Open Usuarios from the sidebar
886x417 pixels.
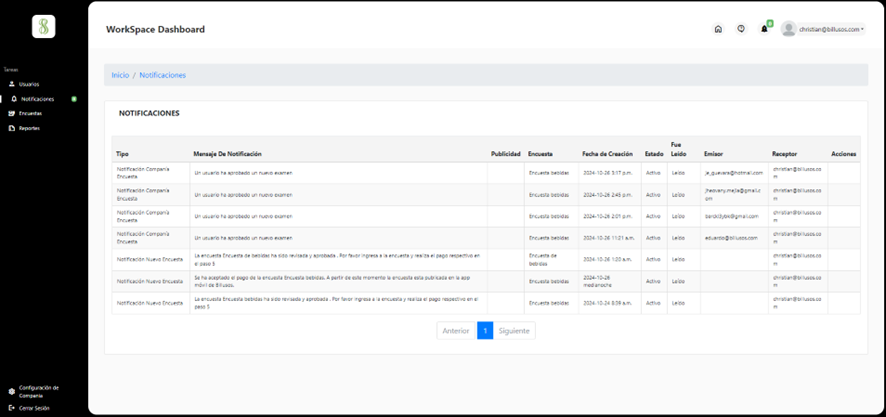pos(28,84)
